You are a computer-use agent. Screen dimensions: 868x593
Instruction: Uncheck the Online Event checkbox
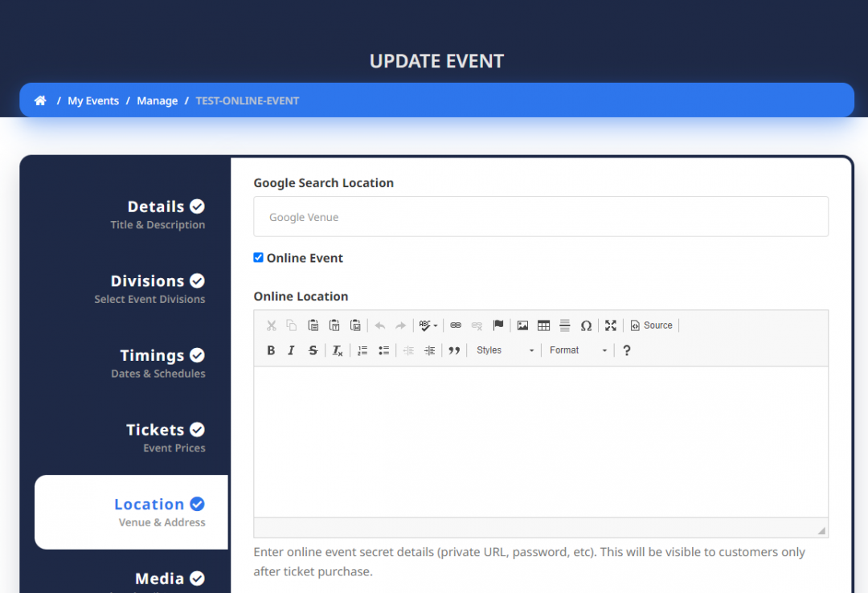pos(258,257)
